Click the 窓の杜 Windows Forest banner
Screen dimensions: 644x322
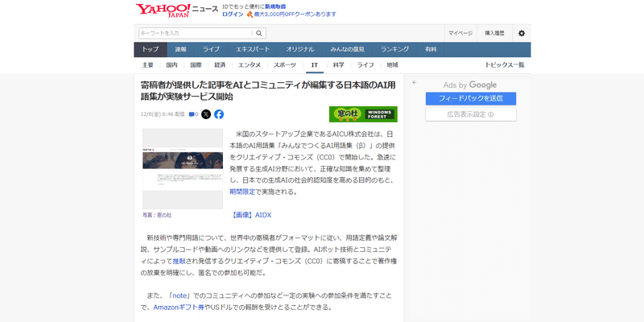point(363,114)
